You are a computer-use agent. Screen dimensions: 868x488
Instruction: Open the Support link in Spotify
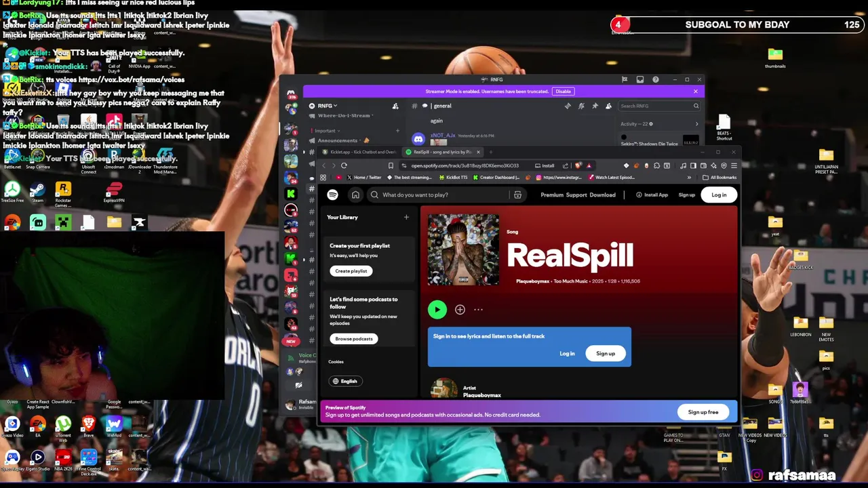576,195
